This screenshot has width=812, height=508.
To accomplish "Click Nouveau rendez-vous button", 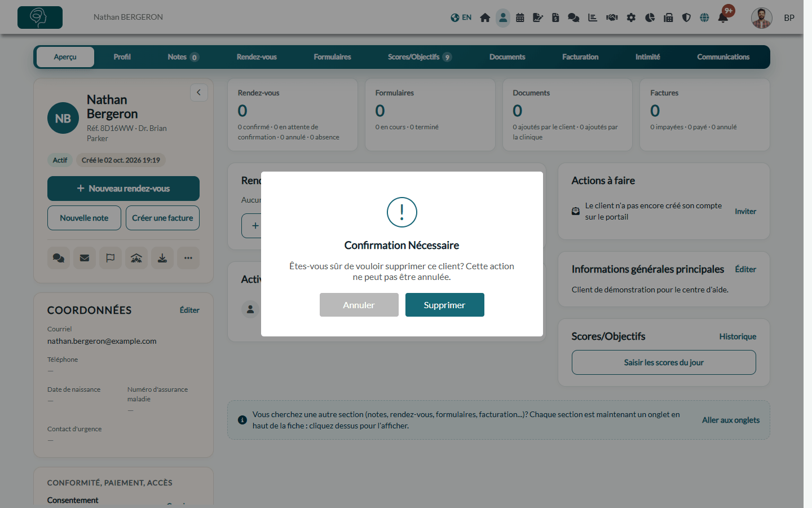I will tap(123, 189).
